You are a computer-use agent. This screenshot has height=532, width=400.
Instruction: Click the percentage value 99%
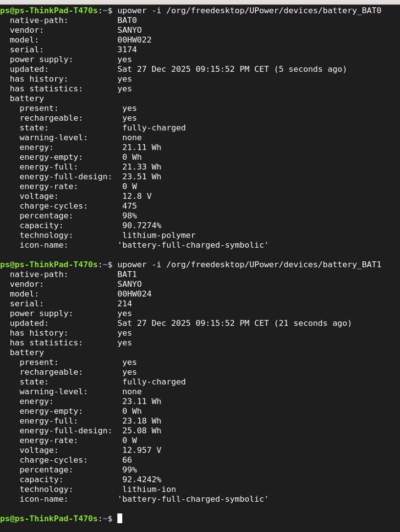tap(130, 469)
